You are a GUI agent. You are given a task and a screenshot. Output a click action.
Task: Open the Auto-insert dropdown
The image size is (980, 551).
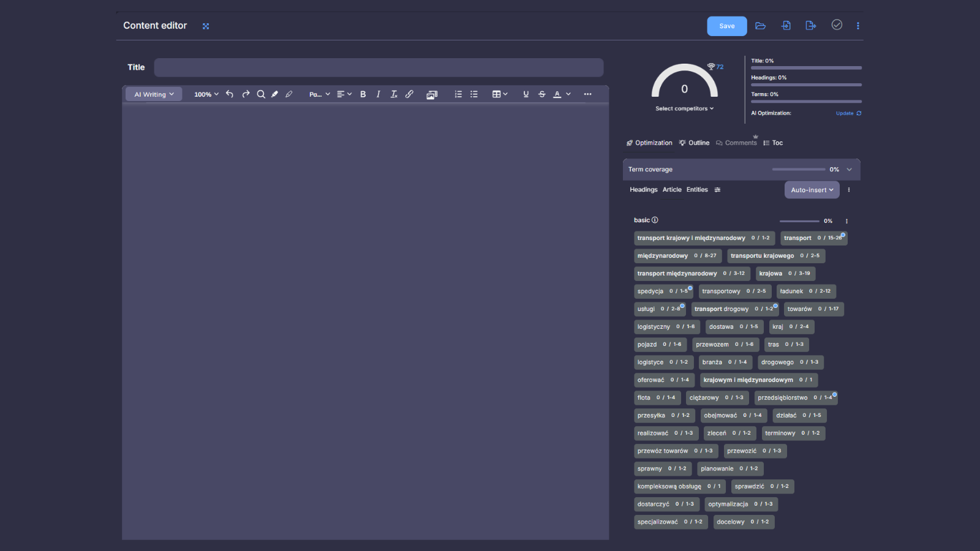tap(812, 190)
